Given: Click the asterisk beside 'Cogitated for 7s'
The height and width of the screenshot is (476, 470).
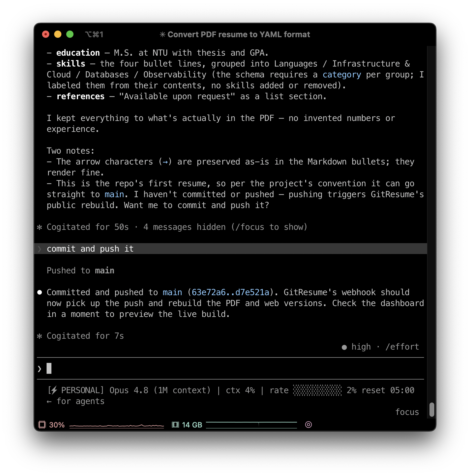Looking at the screenshot, I should point(39,336).
